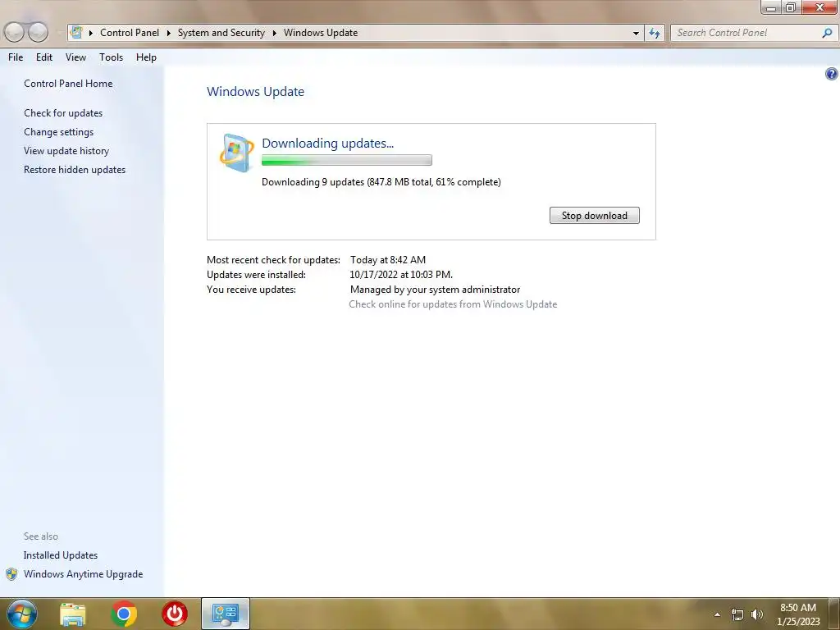
Task: Open Installed Updates link
Action: click(61, 555)
